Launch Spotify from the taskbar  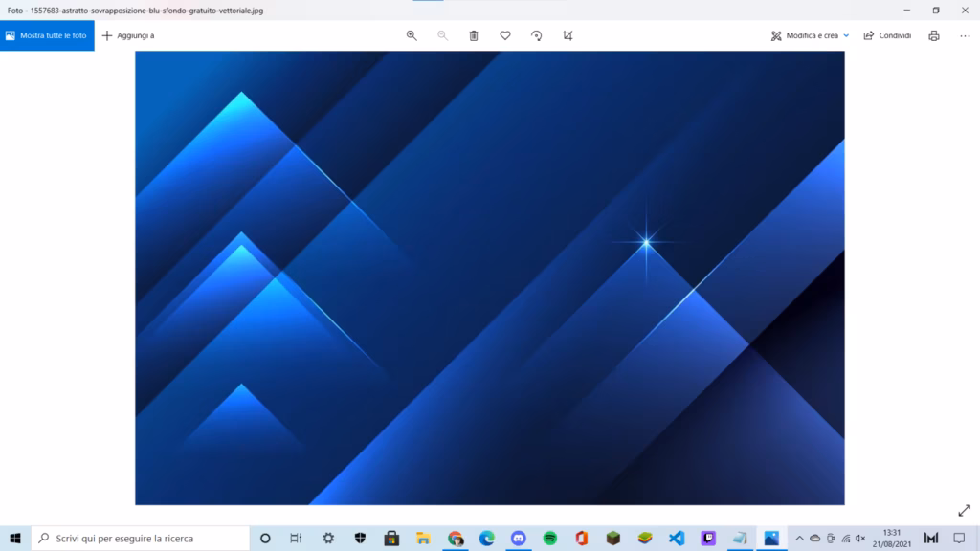pos(550,538)
